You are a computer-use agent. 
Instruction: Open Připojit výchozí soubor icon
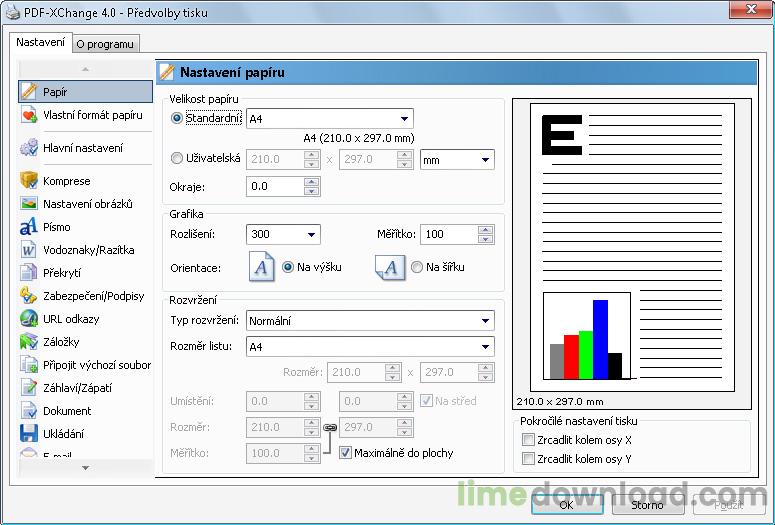coord(29,365)
